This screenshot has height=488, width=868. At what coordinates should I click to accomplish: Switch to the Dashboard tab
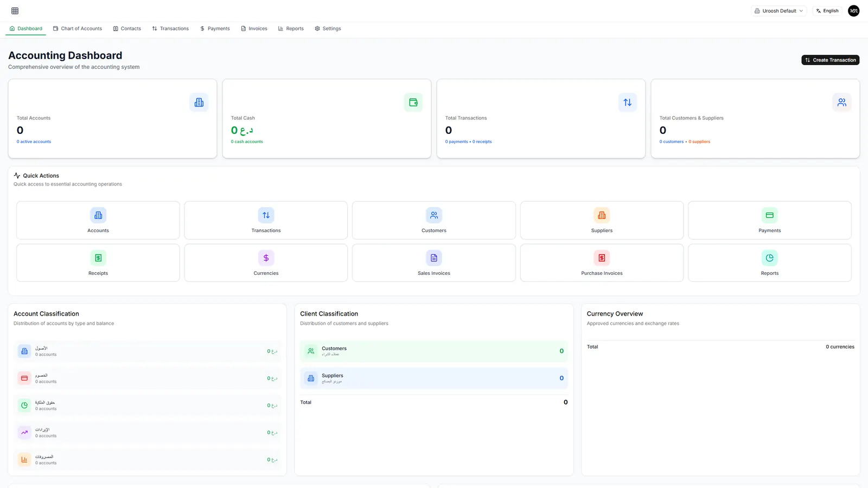point(26,29)
